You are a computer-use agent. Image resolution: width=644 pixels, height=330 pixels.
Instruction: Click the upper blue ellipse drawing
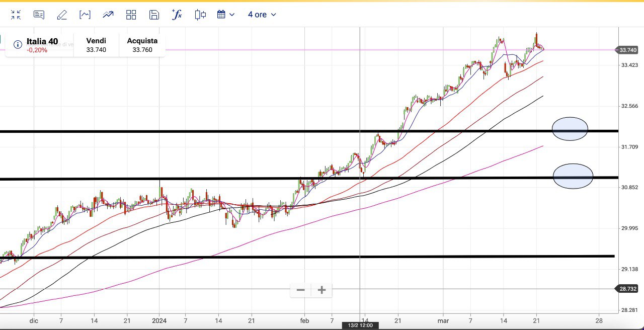570,129
